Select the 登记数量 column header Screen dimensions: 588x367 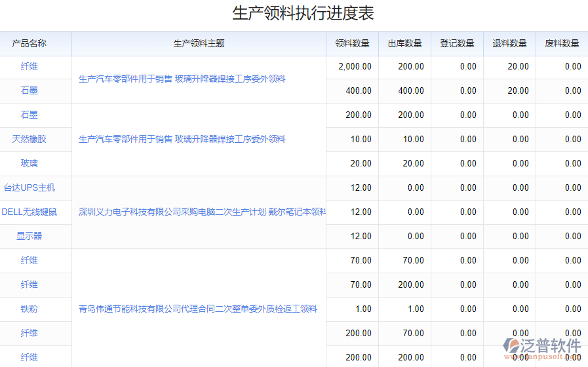coord(457,44)
